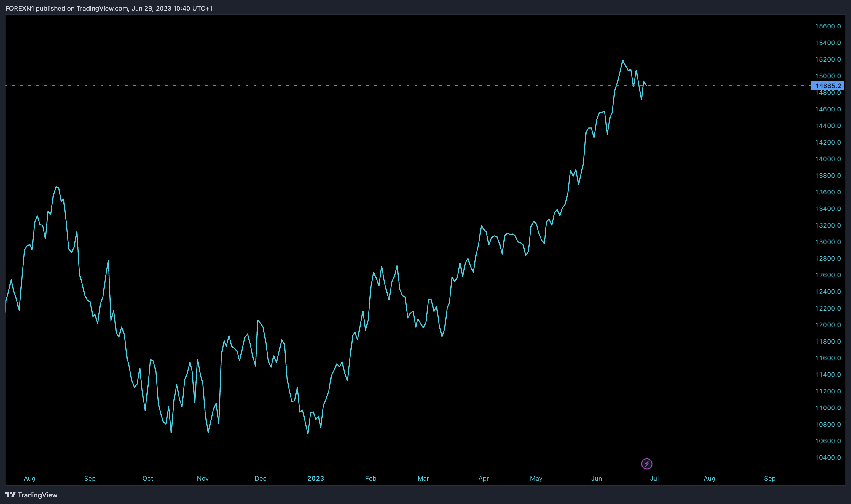
Task: Click the 13000.0 price axis label
Action: [x=828, y=242]
